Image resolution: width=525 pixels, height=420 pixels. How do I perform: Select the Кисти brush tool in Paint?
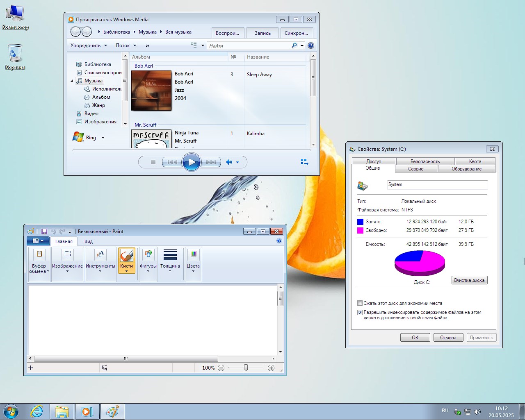click(126, 260)
